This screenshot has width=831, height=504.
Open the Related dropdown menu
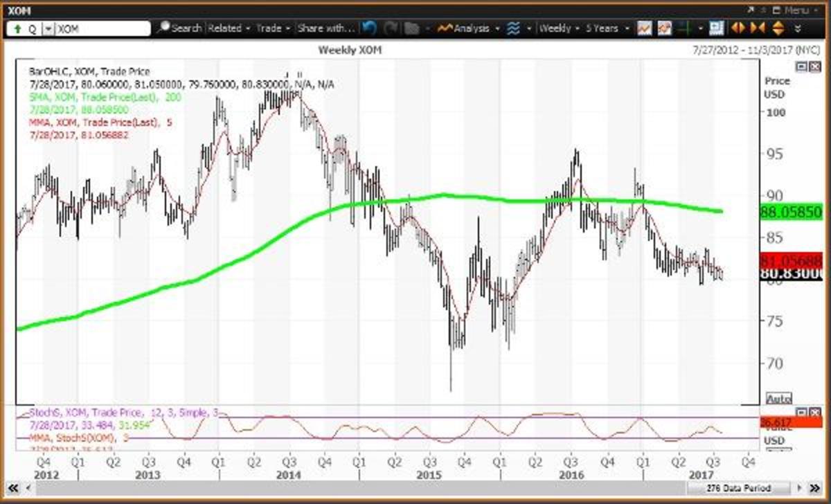(x=229, y=28)
